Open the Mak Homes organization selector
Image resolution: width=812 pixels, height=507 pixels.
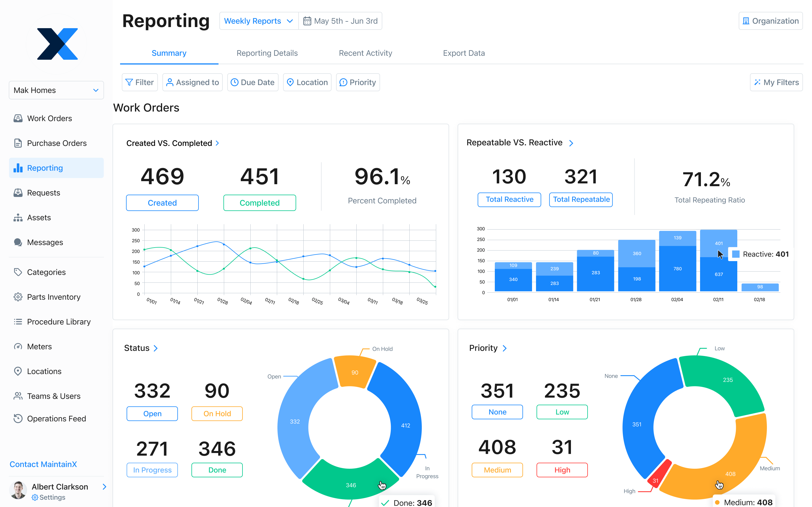click(56, 90)
